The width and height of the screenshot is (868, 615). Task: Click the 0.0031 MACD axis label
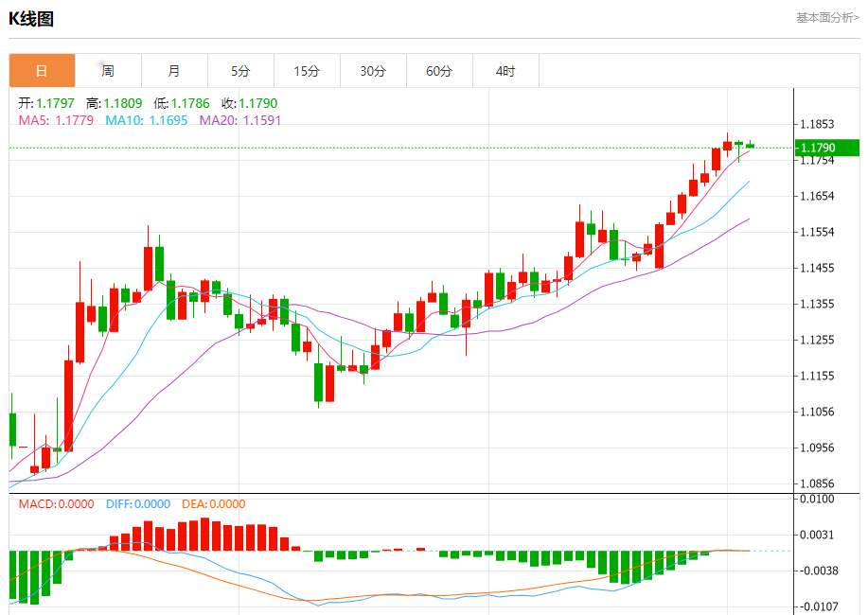(x=817, y=535)
